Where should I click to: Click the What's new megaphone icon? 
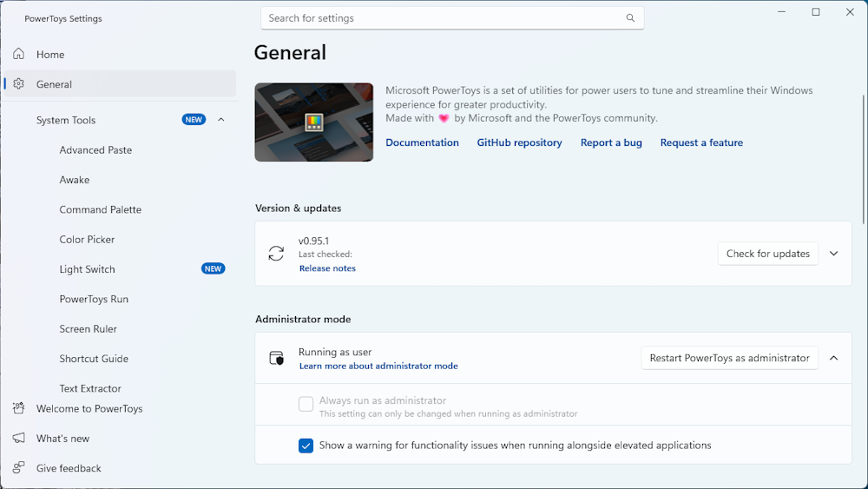tap(19, 439)
